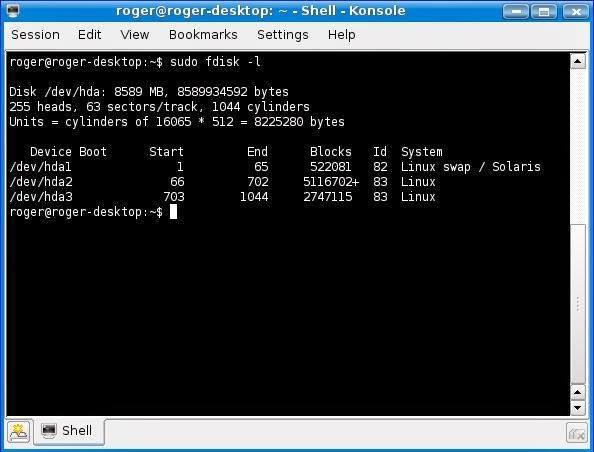Open the Edit menu
This screenshot has width=594, height=452.
[89, 35]
